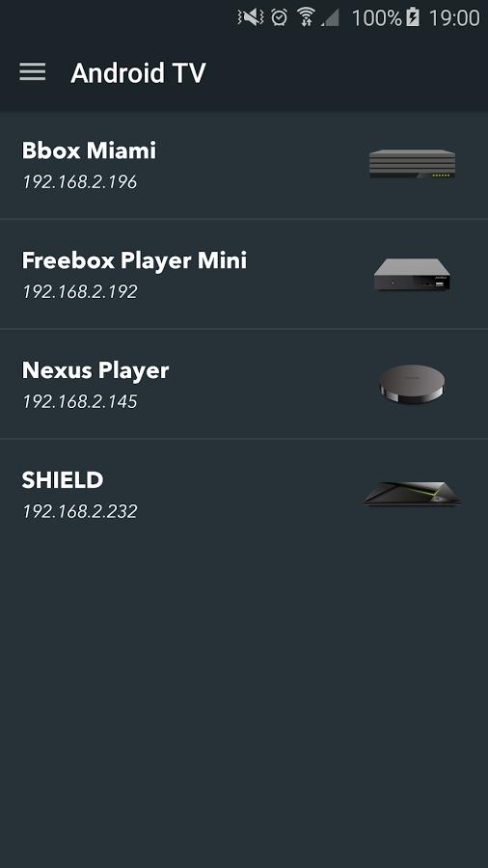Tap IP address 192.168.2.232
Screen dimensions: 488x868
click(x=80, y=511)
